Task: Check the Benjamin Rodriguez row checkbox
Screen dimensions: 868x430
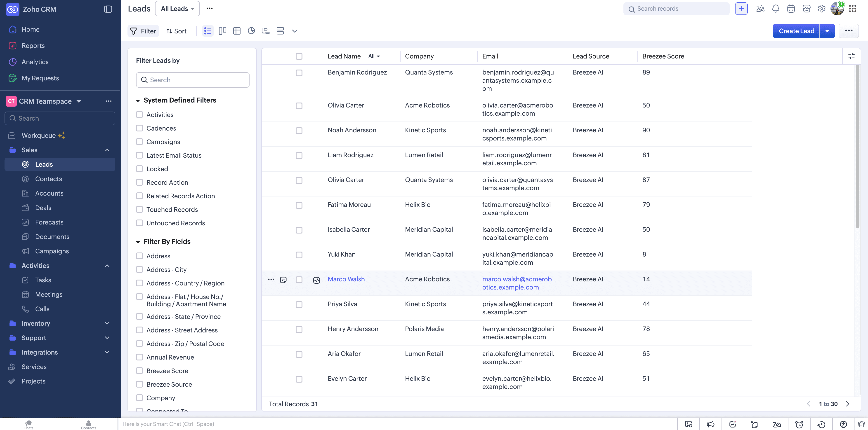Action: point(299,73)
